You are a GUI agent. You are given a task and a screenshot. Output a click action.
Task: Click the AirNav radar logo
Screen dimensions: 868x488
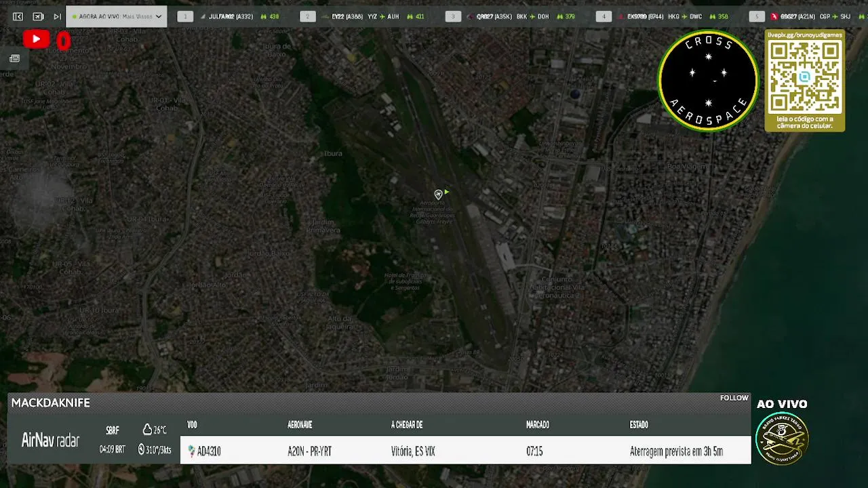point(50,441)
